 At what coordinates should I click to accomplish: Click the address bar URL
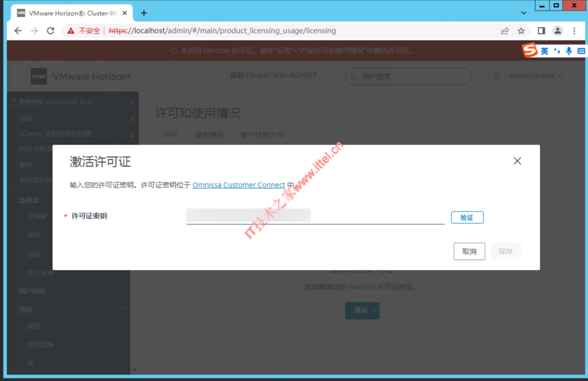[222, 31]
